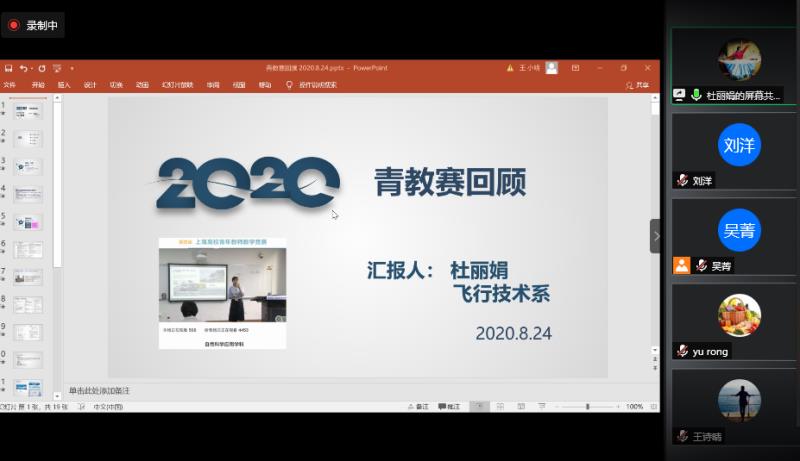Image resolution: width=800 pixels, height=461 pixels.
Task: Open the 设计 Design tab
Action: 90,85
